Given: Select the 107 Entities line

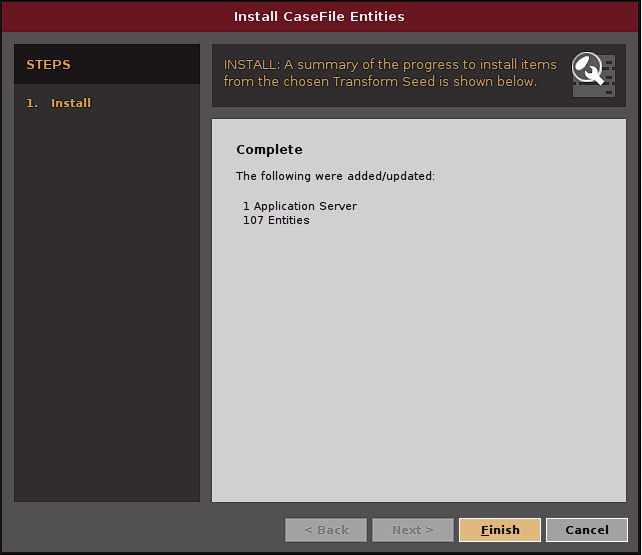Looking at the screenshot, I should (x=276, y=220).
